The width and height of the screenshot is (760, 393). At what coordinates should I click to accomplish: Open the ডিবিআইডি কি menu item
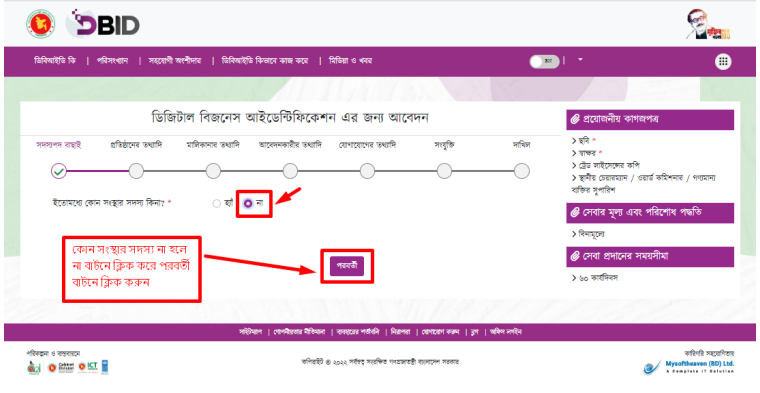point(55,61)
